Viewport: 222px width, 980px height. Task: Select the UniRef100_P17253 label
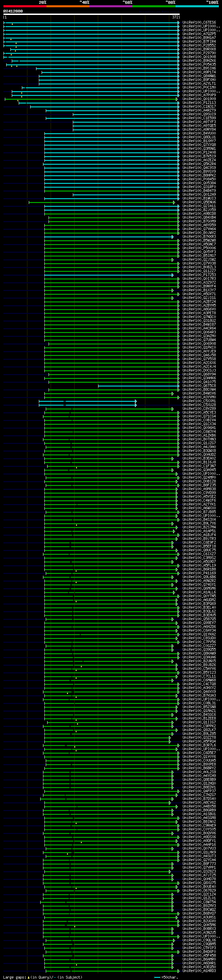199,275
